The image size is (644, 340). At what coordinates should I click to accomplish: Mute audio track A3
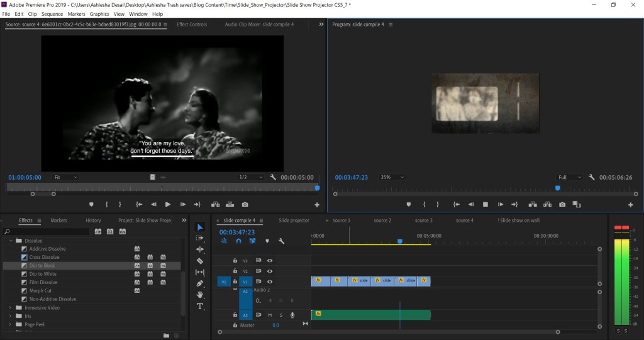pyautogui.click(x=270, y=315)
